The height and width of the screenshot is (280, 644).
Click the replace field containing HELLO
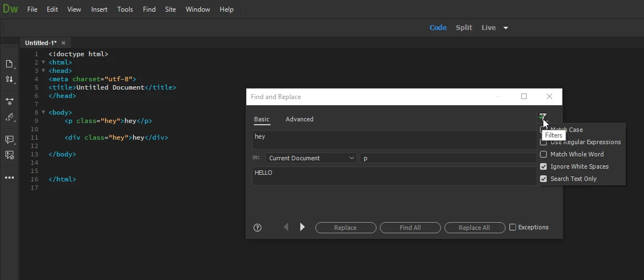tap(394, 176)
